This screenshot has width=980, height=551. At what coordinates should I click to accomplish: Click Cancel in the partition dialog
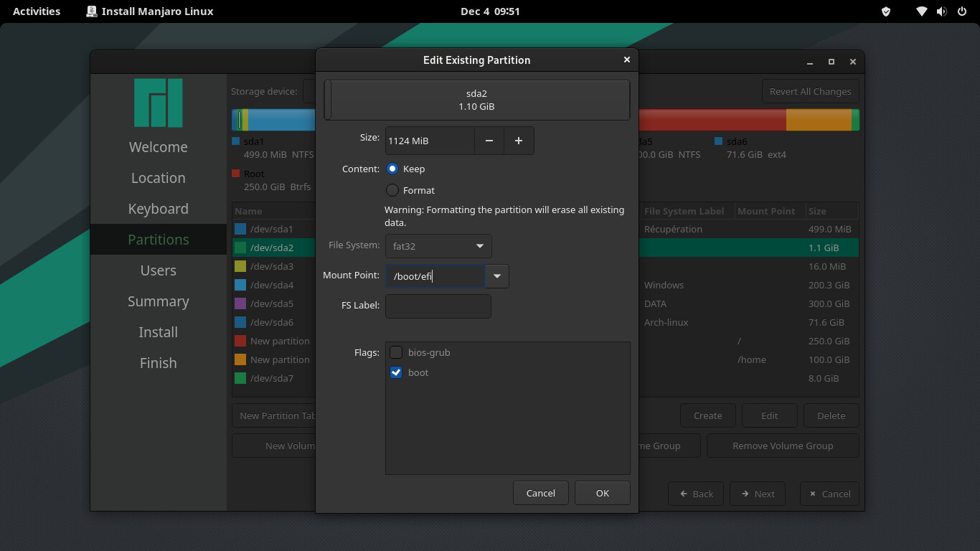(540, 493)
